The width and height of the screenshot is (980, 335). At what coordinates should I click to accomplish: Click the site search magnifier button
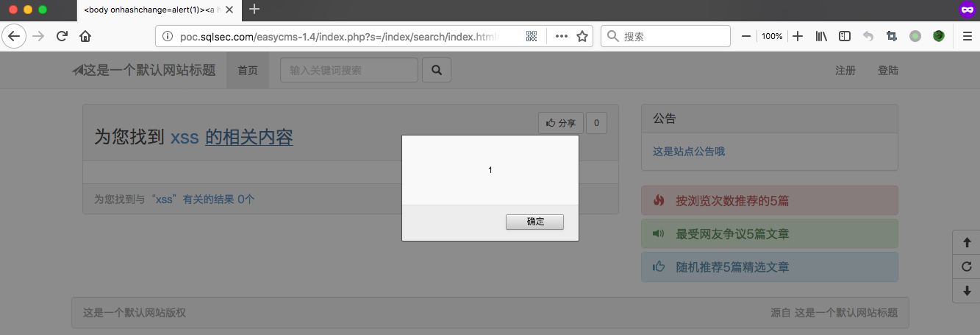[437, 71]
